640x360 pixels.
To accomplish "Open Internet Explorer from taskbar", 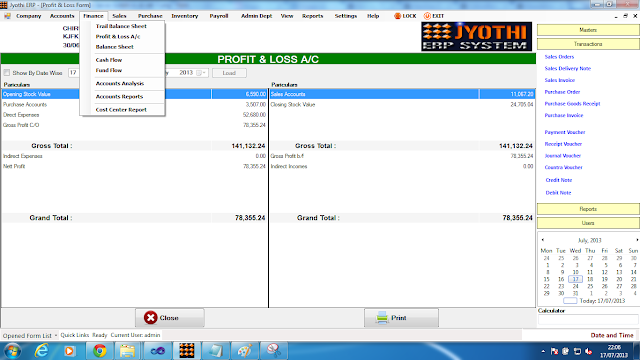I will pos(41,351).
